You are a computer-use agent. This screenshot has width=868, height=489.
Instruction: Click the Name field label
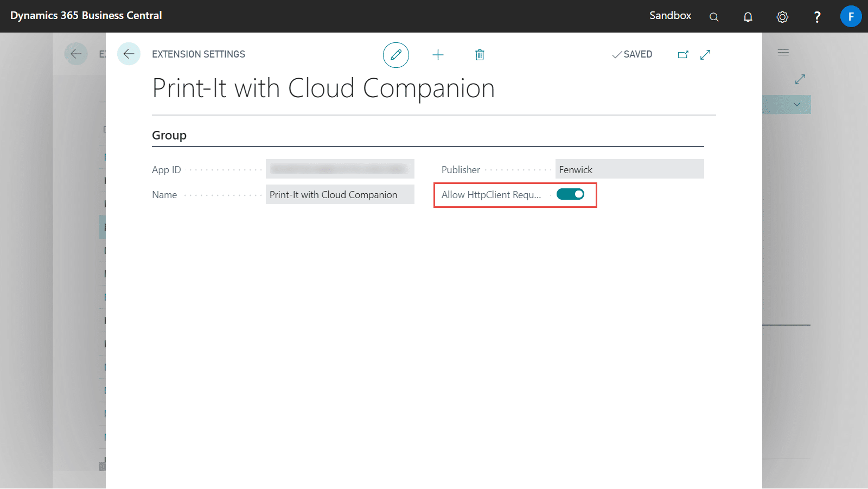pyautogui.click(x=164, y=195)
